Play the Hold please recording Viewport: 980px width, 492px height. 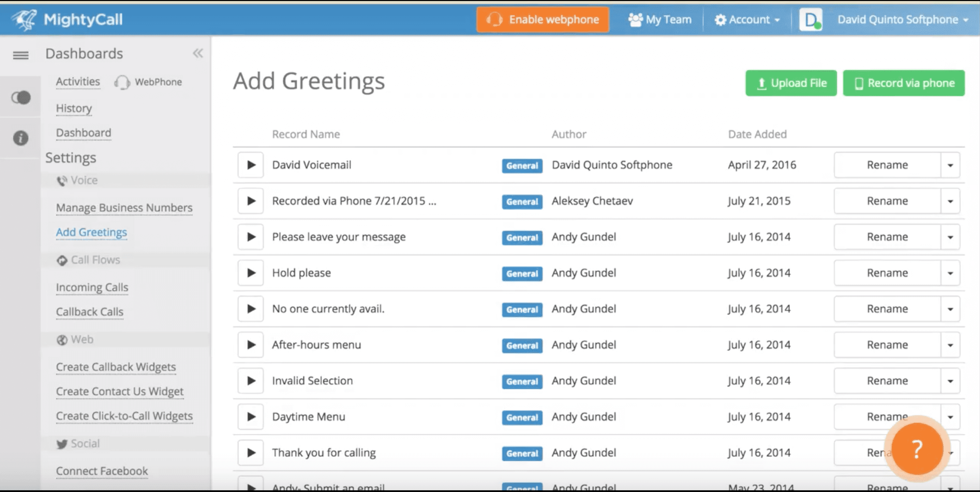coord(251,273)
